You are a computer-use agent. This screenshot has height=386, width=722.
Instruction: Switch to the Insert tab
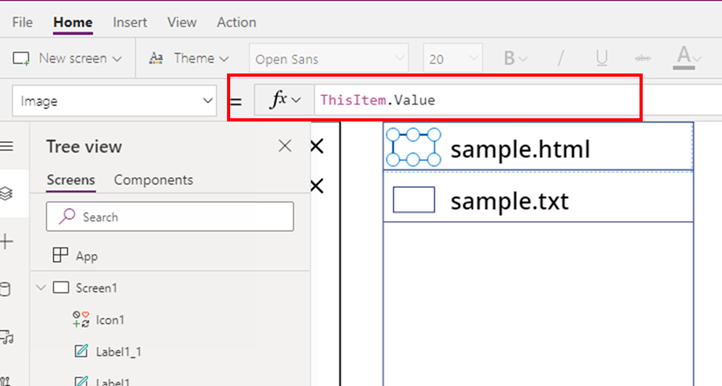pyautogui.click(x=130, y=22)
